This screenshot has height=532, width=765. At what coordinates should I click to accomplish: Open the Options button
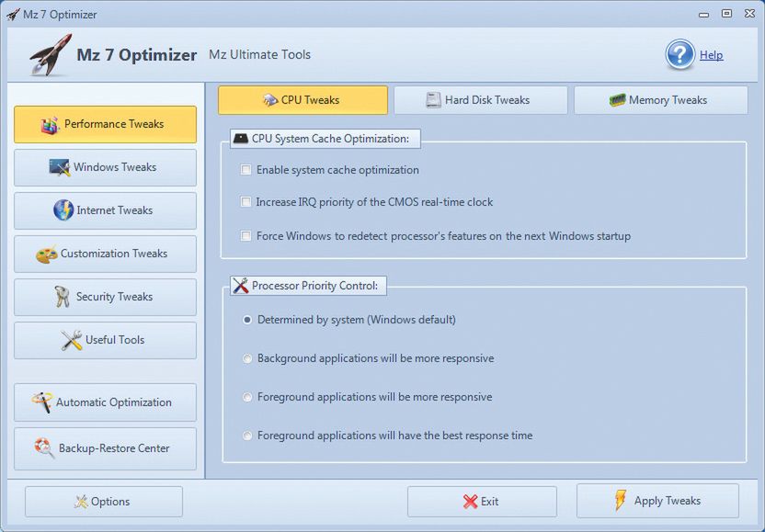point(104,502)
